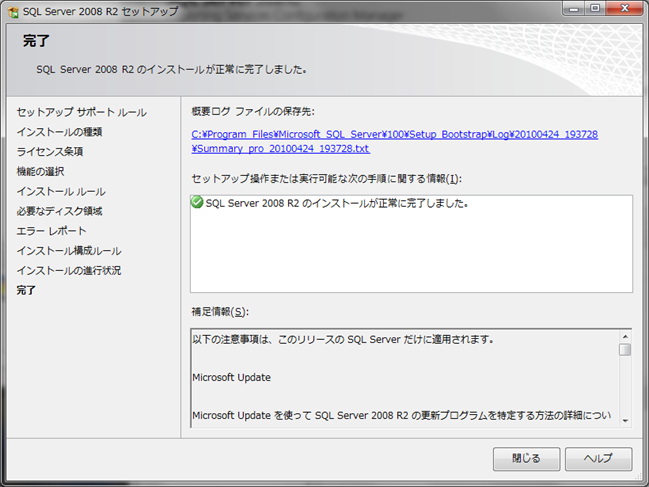Screen dimensions: 649x487
Task: Click the scrollbar thumb in 補足情報 box
Action: tap(625, 350)
